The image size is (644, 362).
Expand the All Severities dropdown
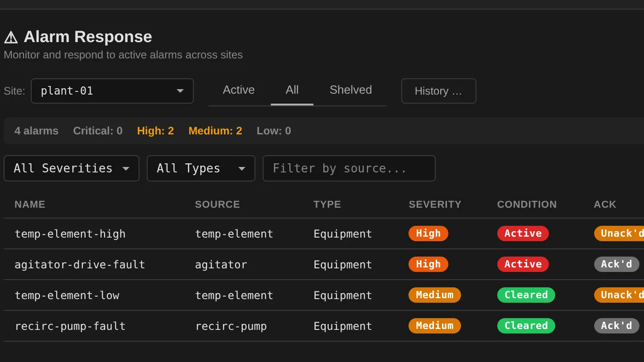(72, 168)
